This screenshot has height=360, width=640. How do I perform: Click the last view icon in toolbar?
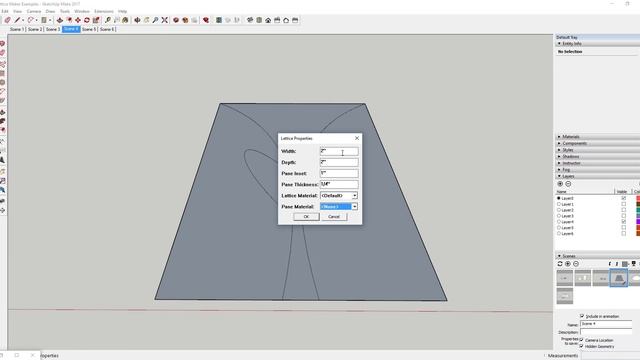[x=295, y=20]
